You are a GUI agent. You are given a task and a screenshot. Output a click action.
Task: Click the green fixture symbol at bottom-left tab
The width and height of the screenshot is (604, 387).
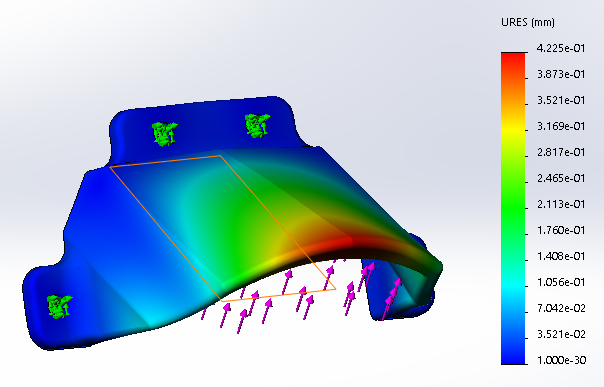tap(59, 307)
